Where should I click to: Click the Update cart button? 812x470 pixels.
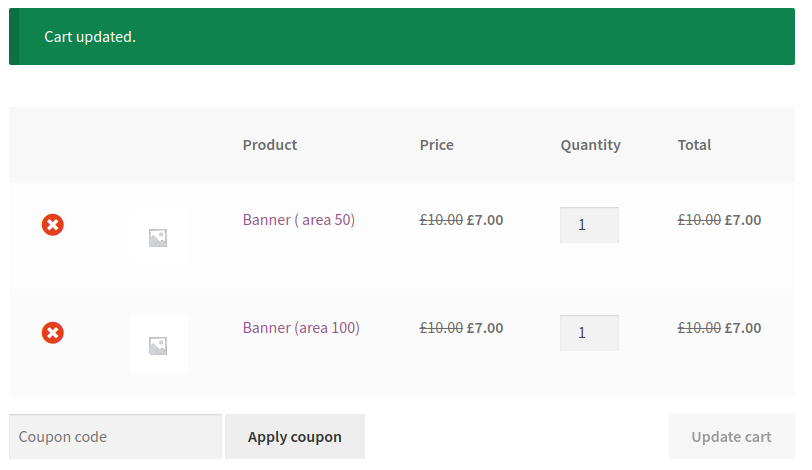point(731,436)
